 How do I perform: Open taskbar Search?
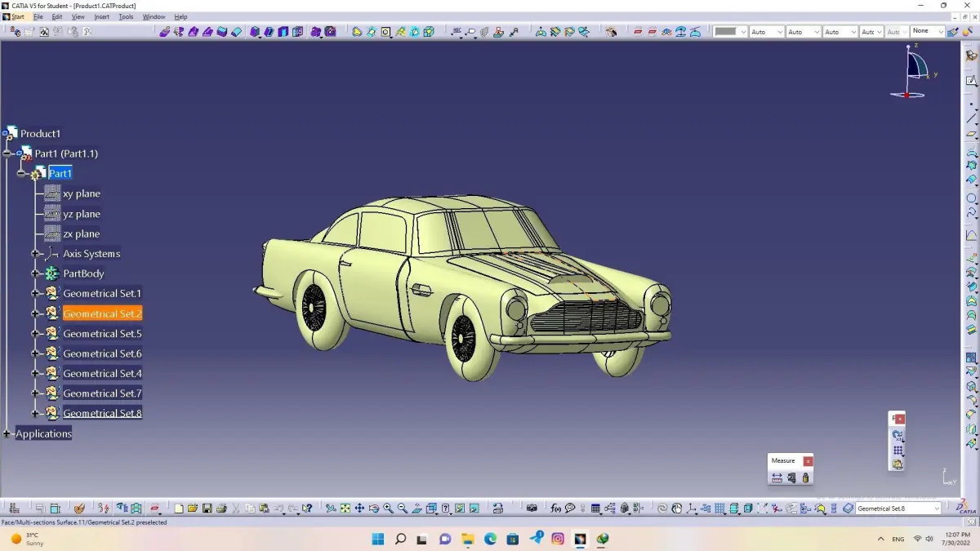400,539
